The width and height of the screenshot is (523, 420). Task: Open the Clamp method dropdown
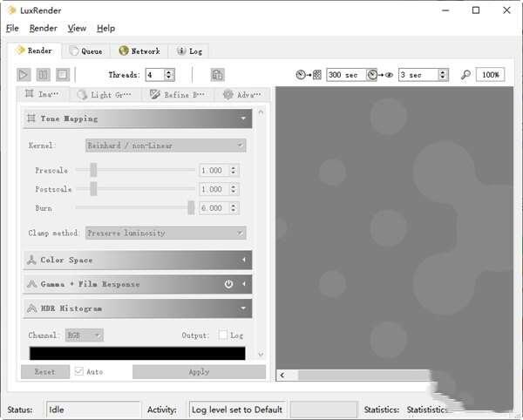click(x=166, y=233)
